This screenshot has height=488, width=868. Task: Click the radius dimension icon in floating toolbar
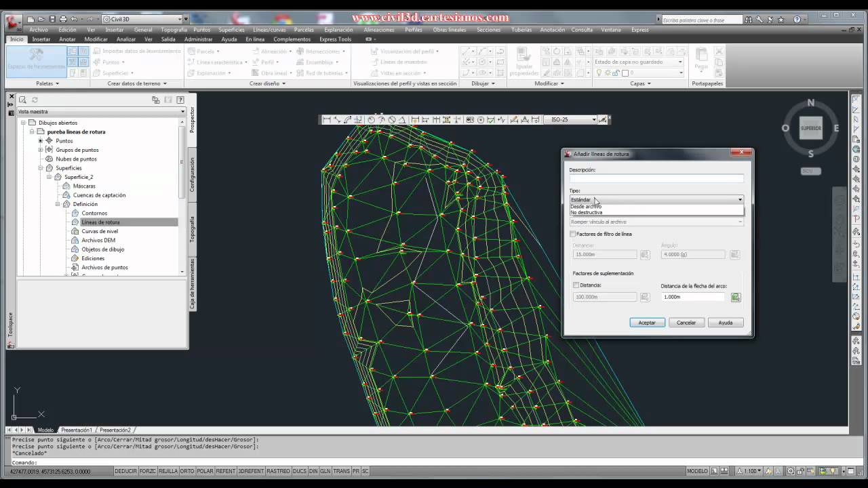371,120
